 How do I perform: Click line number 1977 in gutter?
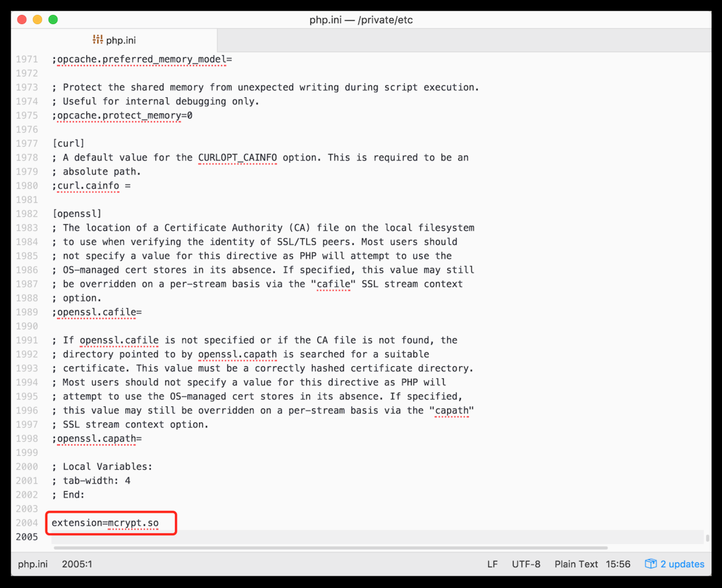click(27, 143)
